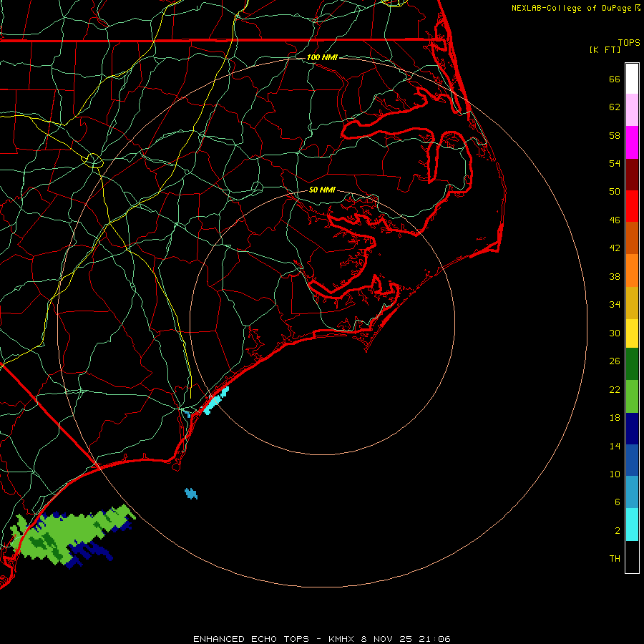Screen dimensions: 644x644
Task: Click the TOPS legend title
Action: pyautogui.click(x=629, y=43)
